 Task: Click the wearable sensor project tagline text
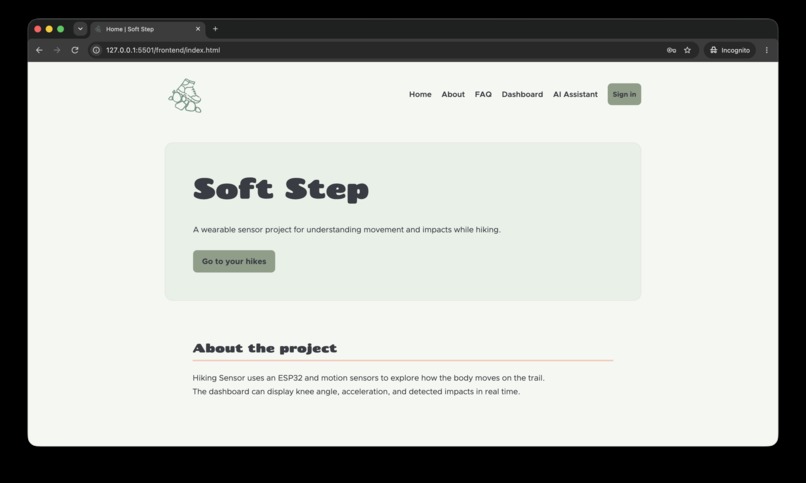point(346,230)
